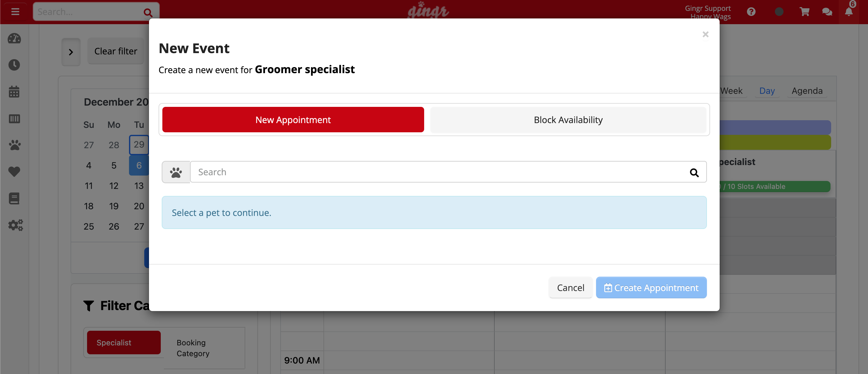Switch calendar to Agenda view
This screenshot has height=374, width=868.
coord(807,91)
